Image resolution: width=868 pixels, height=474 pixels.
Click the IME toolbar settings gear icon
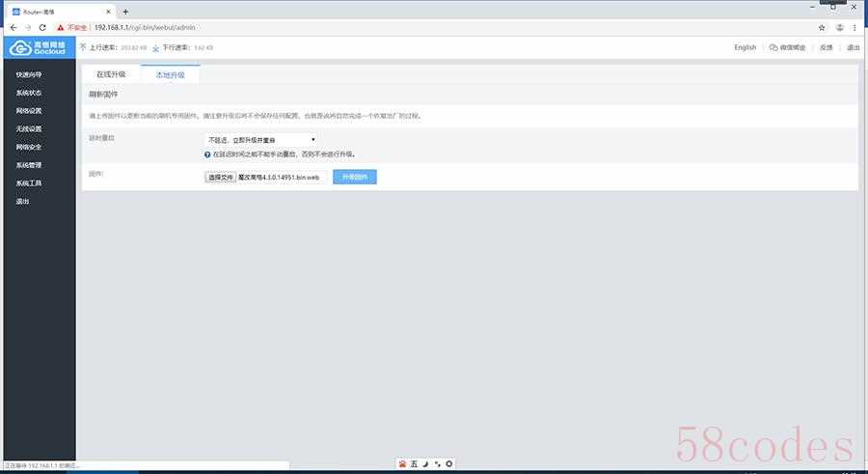(448, 464)
